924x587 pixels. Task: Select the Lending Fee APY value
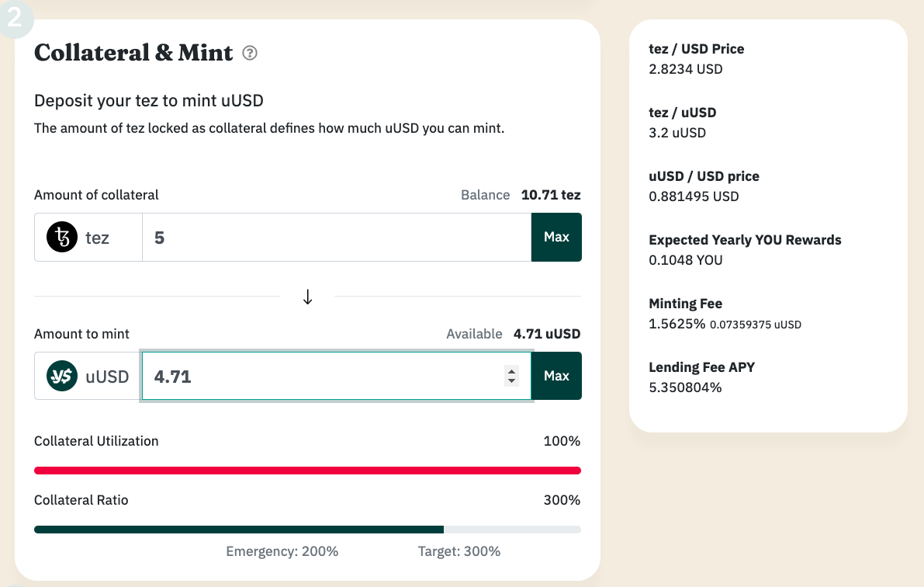pos(685,387)
